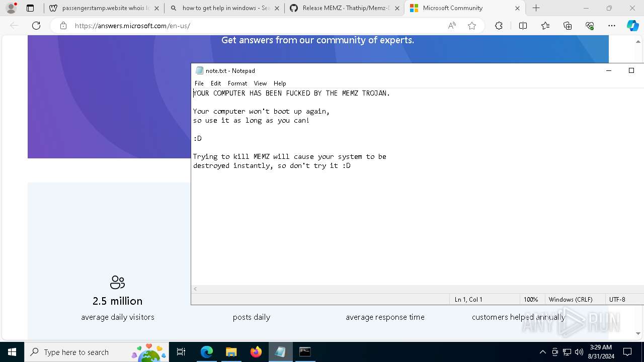Screen dimensions: 644x362
Task: Click 'average response time' label
Action: coord(385,317)
